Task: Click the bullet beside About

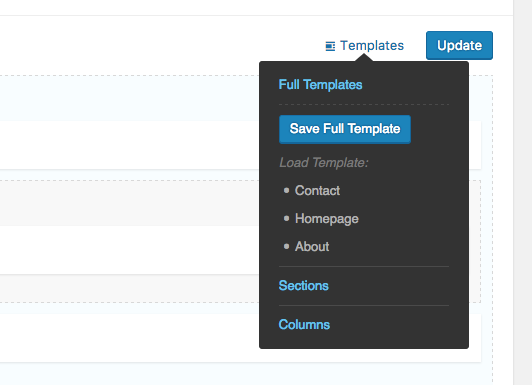Action: pyautogui.click(x=286, y=246)
